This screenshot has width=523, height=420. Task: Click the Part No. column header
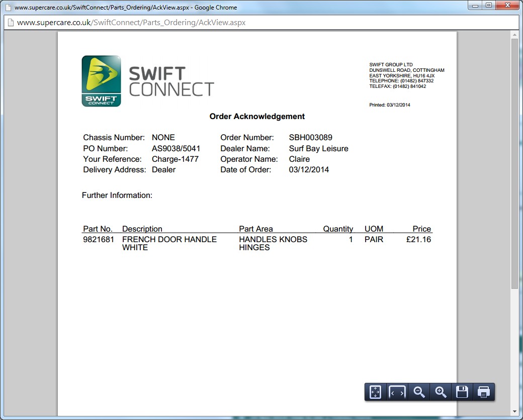[98, 229]
